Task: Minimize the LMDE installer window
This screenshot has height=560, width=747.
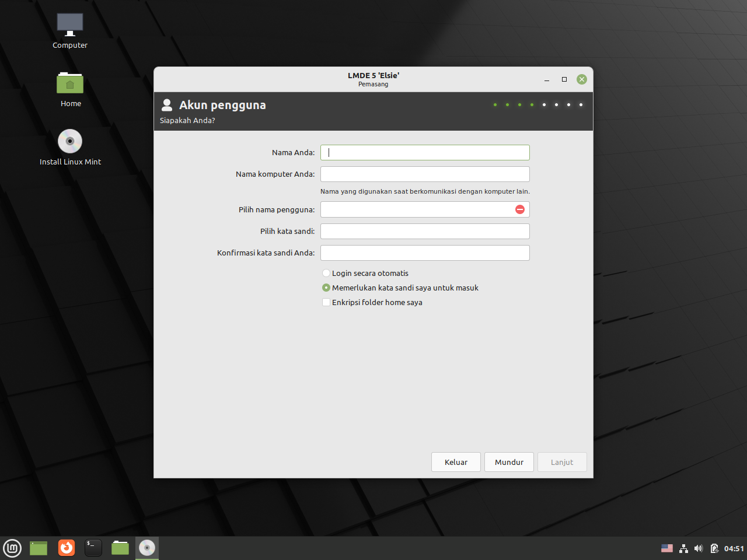Action: point(547,79)
